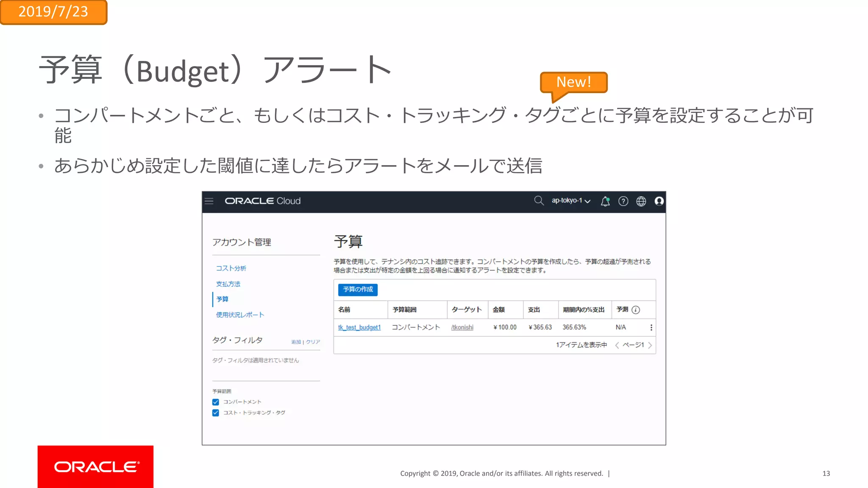Open the tk_test_budget1 budget link
This screenshot has width=868, height=488.
(359, 327)
